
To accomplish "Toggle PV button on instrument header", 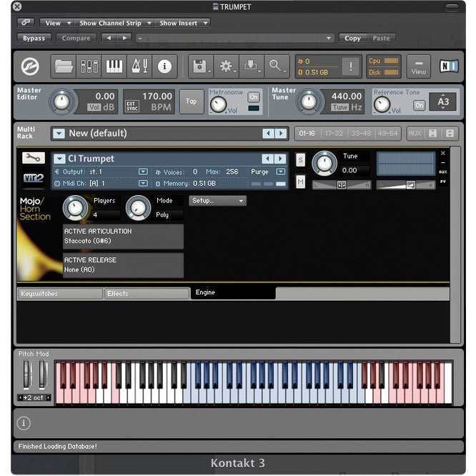I will pos(443,182).
